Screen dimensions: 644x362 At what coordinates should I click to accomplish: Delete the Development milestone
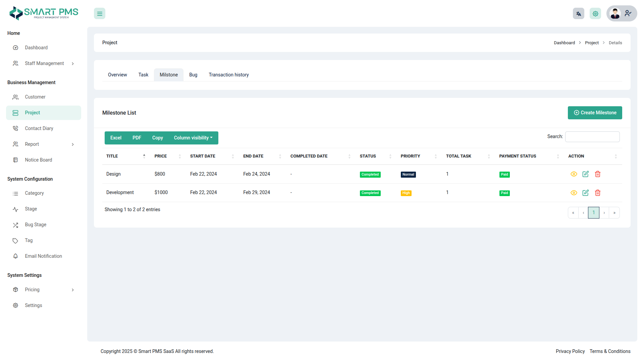[598, 193]
